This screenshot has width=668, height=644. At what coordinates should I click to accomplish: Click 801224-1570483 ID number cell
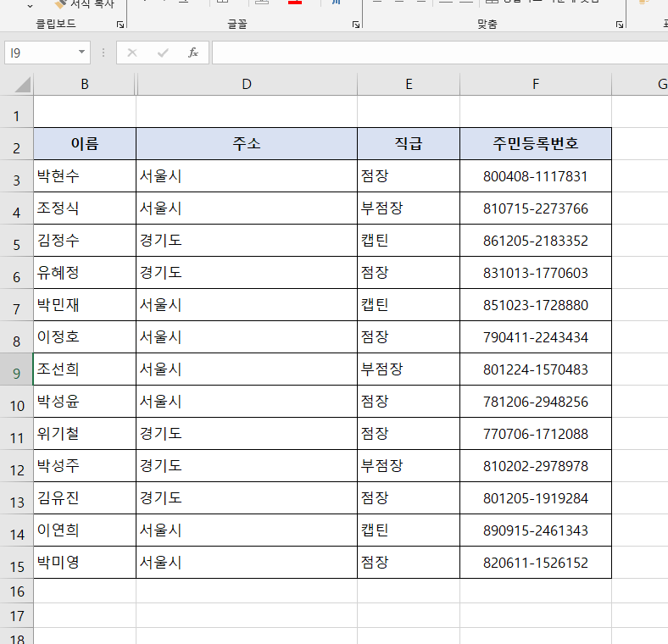click(536, 369)
